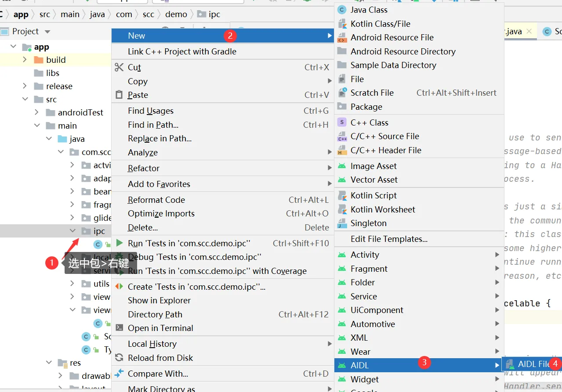Click the Kotlin Class/File icon
The width and height of the screenshot is (562, 392).
[x=342, y=24]
